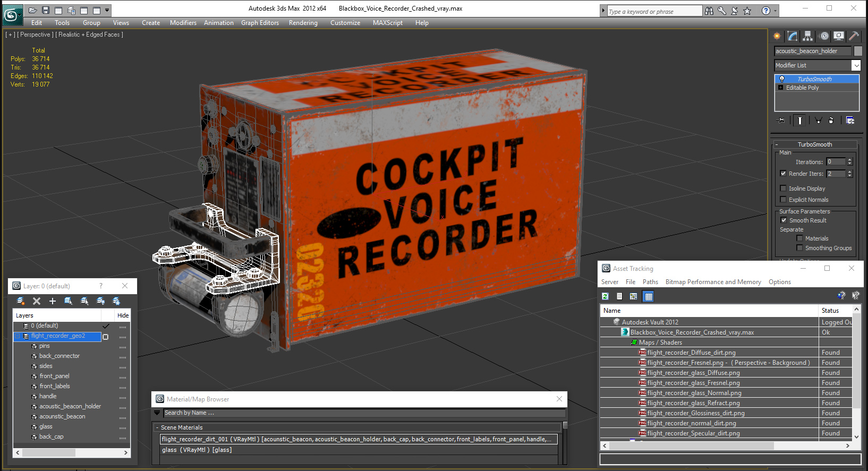
Task: Click Delete Layer X icon
Action: [37, 301]
